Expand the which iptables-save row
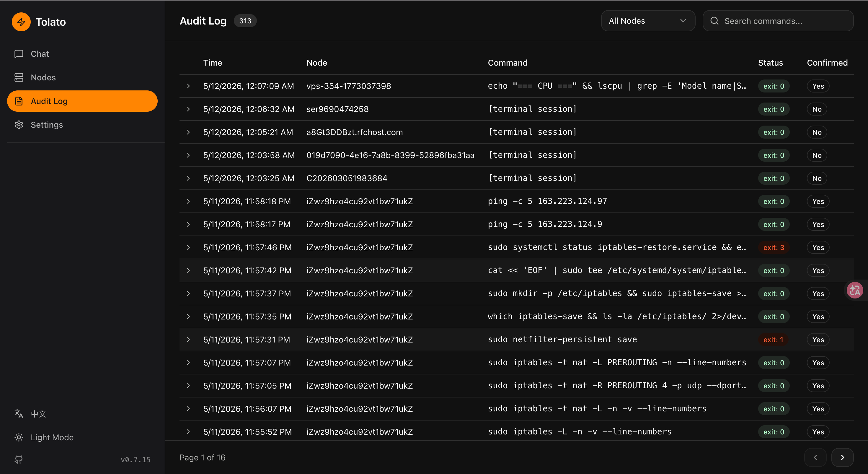 [188, 317]
